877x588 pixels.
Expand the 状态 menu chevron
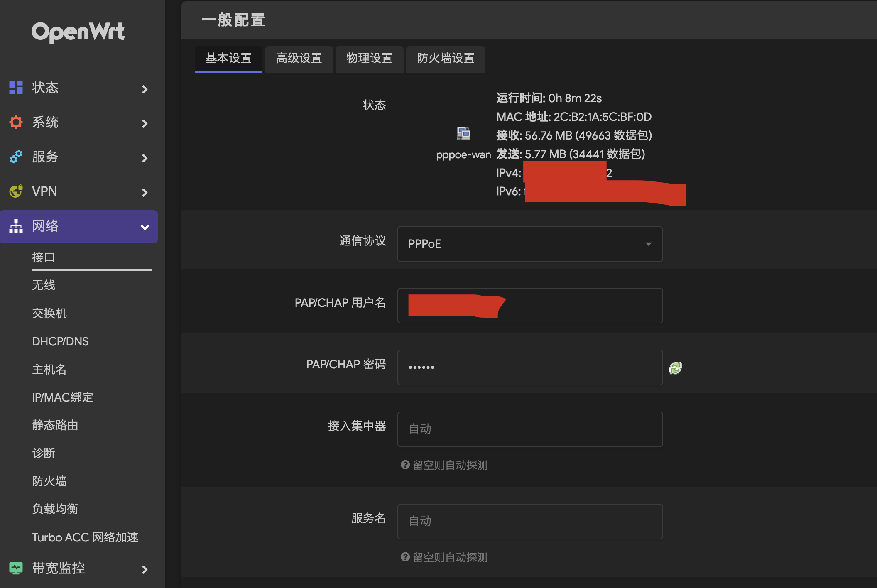click(145, 89)
